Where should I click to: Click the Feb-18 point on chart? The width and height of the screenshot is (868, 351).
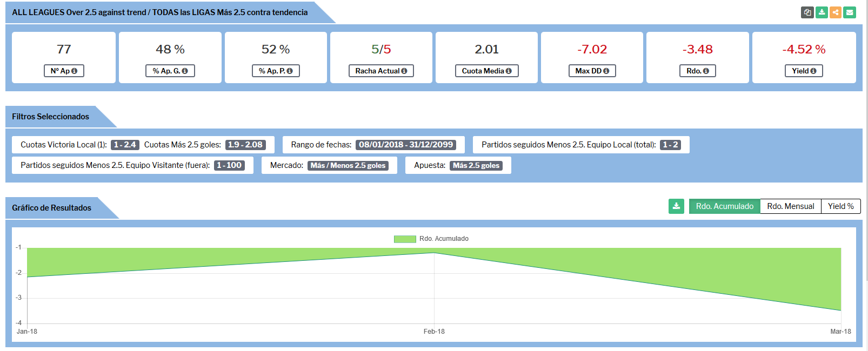coord(434,253)
